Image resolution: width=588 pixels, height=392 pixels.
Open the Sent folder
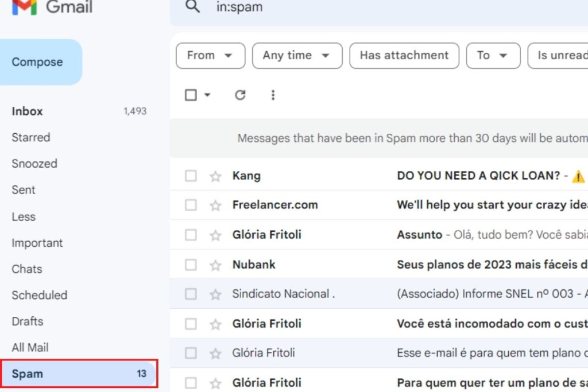point(79,190)
